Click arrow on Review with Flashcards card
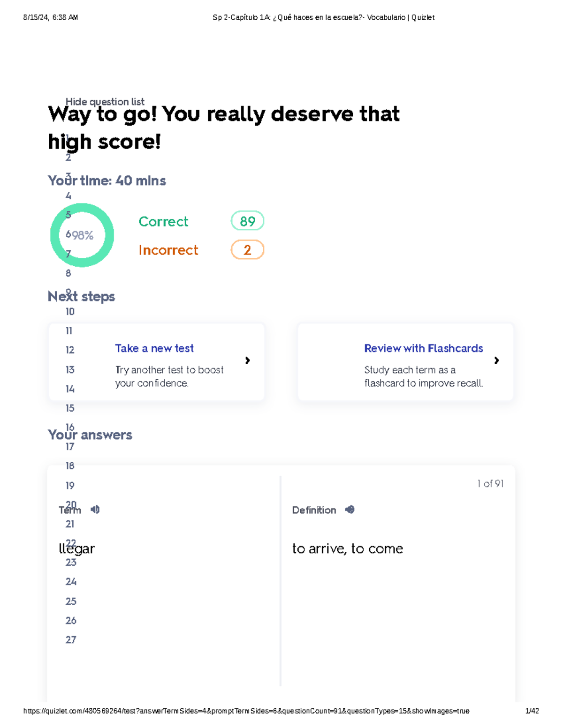The image size is (563, 728). [x=496, y=360]
